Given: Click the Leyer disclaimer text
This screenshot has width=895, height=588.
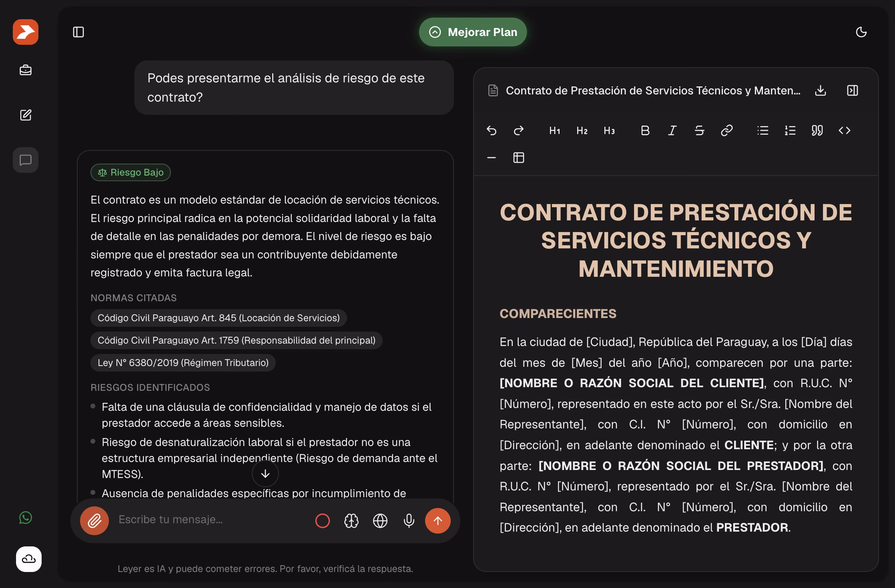Looking at the screenshot, I should tap(265, 569).
